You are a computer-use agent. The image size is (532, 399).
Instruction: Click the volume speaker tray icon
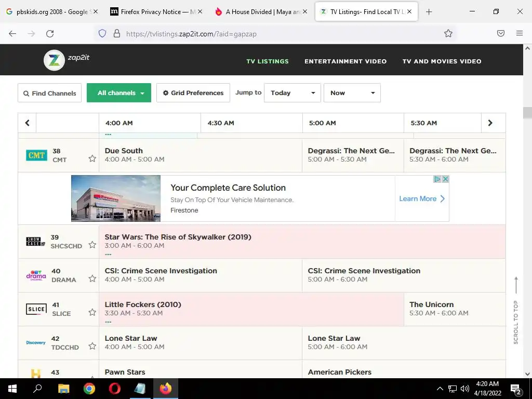[465, 389]
